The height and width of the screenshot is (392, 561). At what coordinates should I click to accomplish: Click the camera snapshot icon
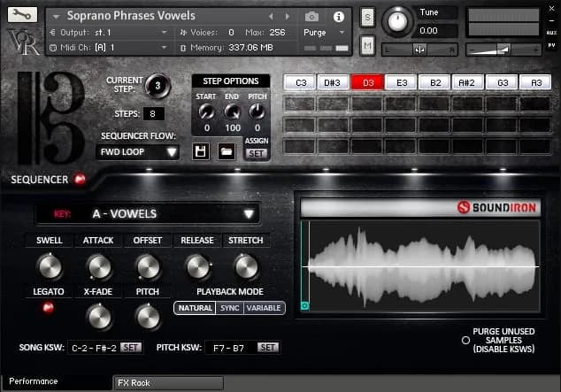coord(311,16)
